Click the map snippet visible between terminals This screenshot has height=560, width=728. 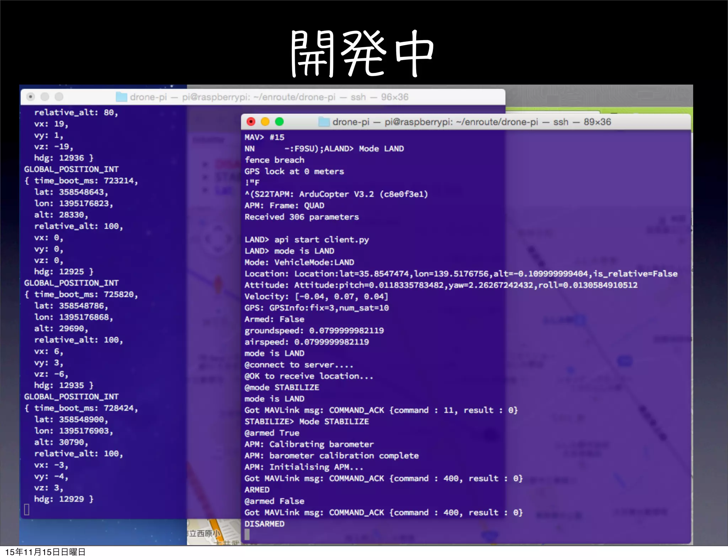pyautogui.click(x=213, y=532)
